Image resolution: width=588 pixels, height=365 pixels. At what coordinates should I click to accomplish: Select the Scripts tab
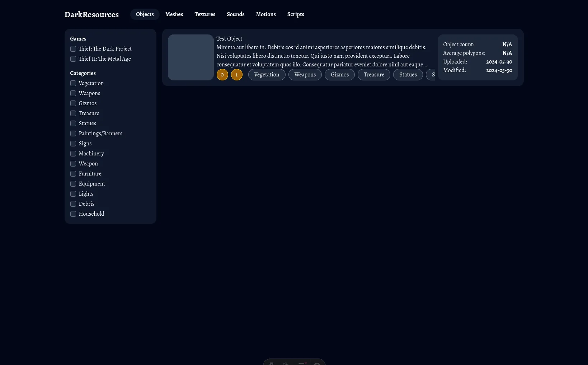point(296,14)
